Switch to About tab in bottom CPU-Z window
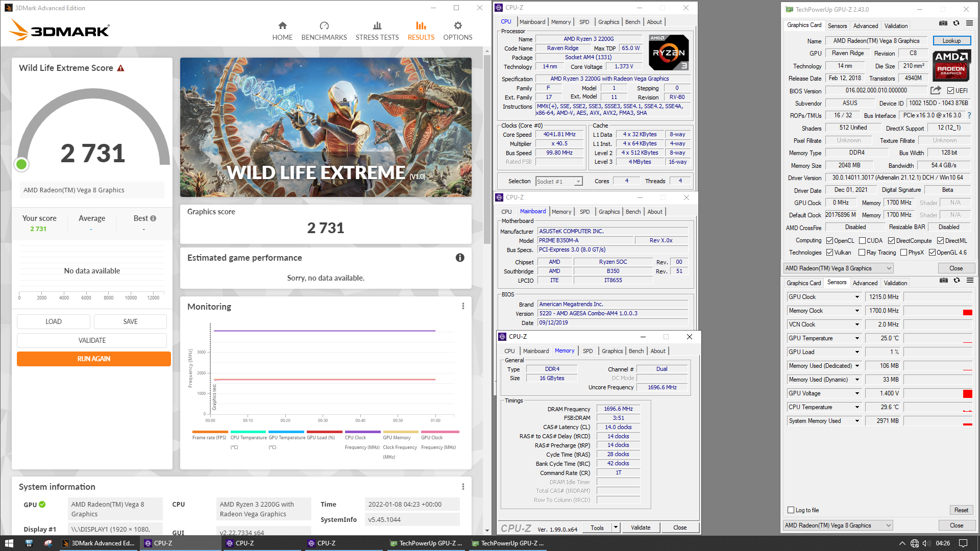 point(657,351)
